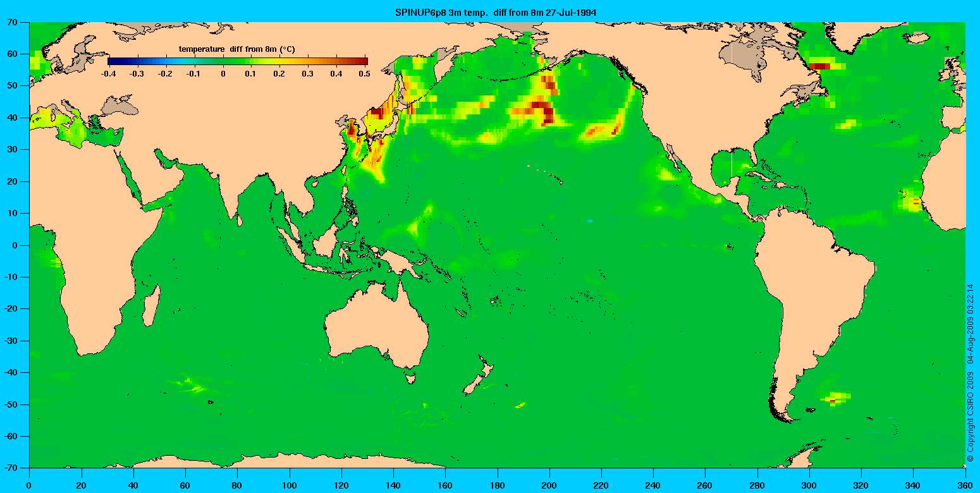Click longitude axis label '320'

coord(861,486)
